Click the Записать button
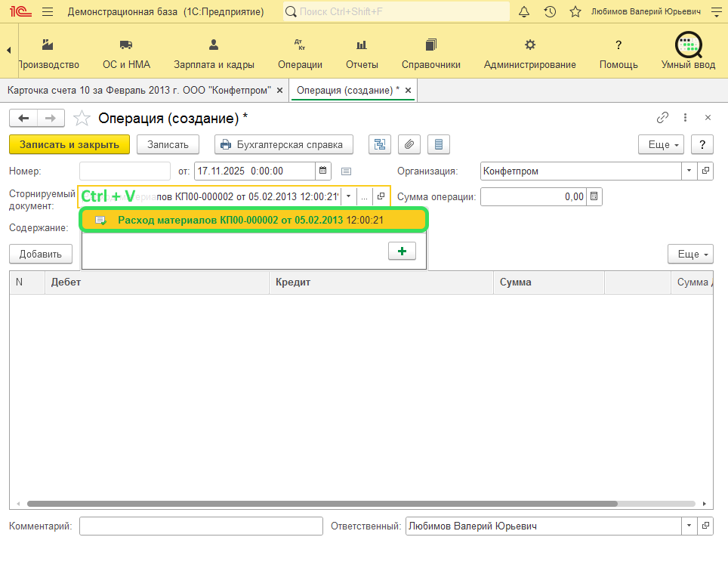 pyautogui.click(x=168, y=144)
